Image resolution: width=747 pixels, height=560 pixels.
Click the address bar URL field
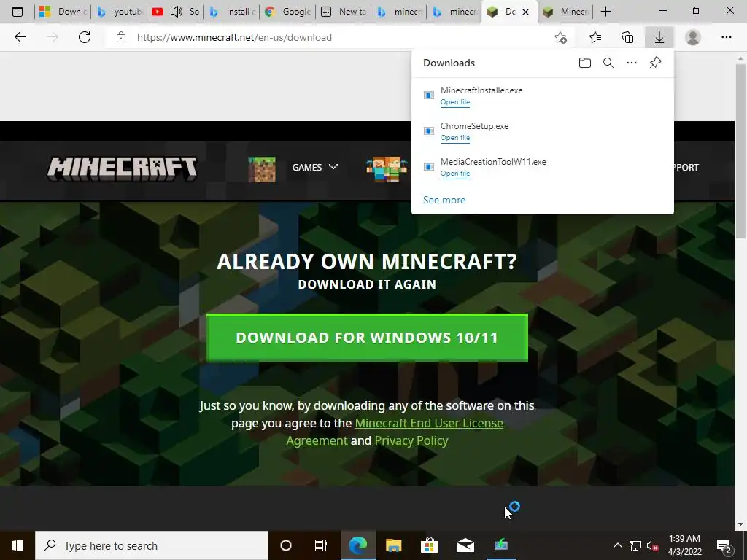pos(329,37)
